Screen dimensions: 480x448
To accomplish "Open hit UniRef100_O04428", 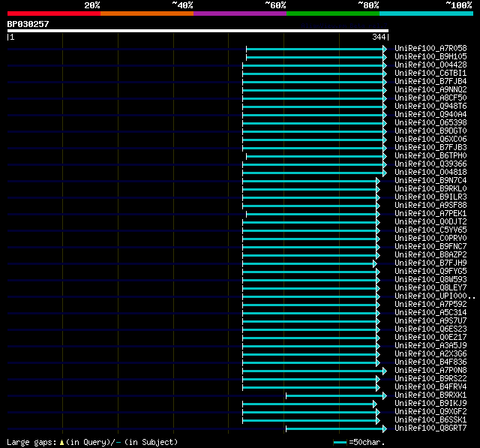I will [430, 65].
